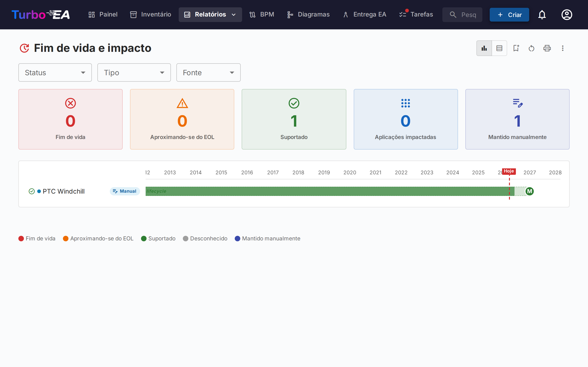Expand the Tipo filter dropdown

pos(134,72)
